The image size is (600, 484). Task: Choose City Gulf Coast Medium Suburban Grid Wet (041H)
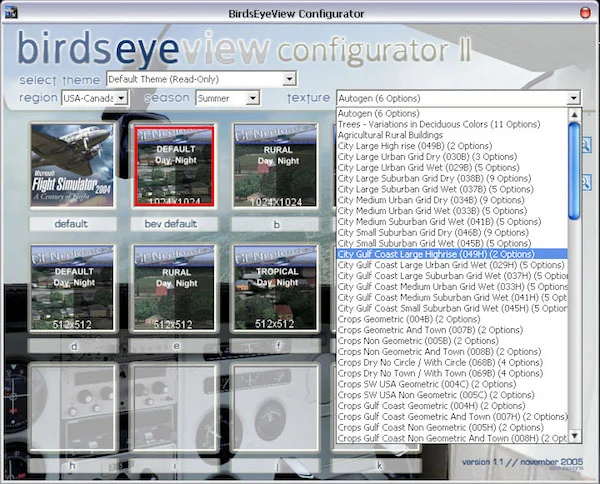(452, 297)
